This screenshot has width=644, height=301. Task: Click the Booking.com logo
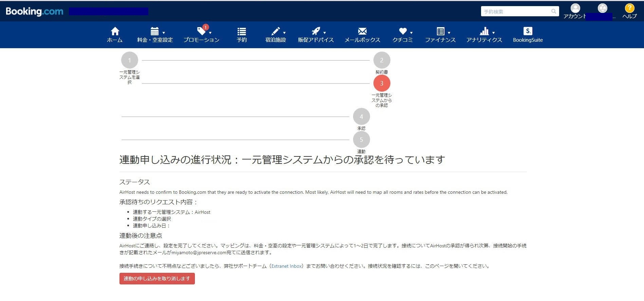click(35, 12)
